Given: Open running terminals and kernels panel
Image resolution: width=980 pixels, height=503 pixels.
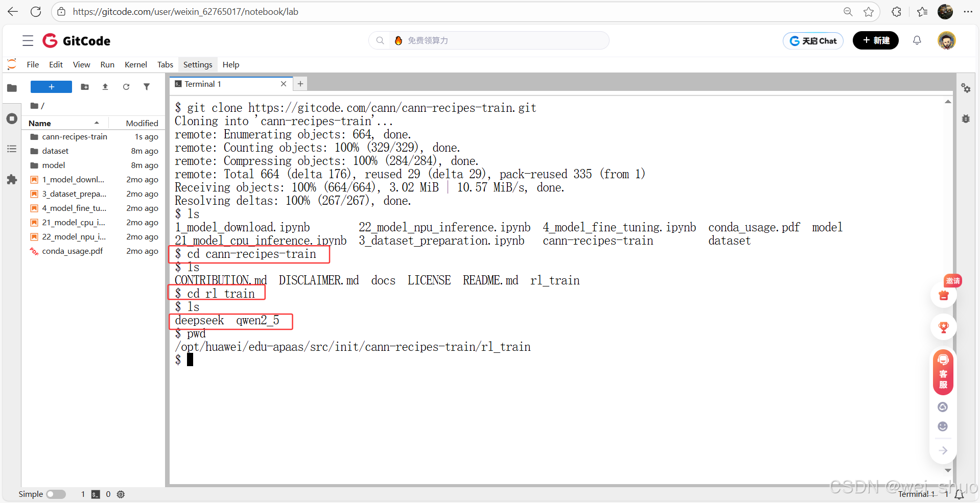Looking at the screenshot, I should point(12,119).
